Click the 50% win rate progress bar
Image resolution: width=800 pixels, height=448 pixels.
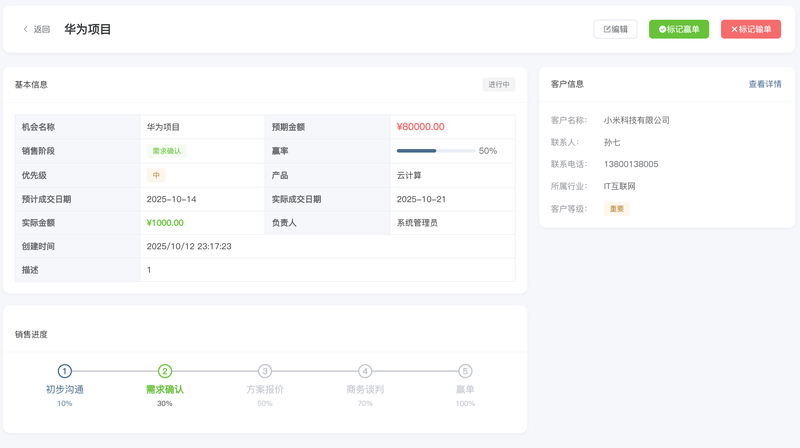(435, 151)
